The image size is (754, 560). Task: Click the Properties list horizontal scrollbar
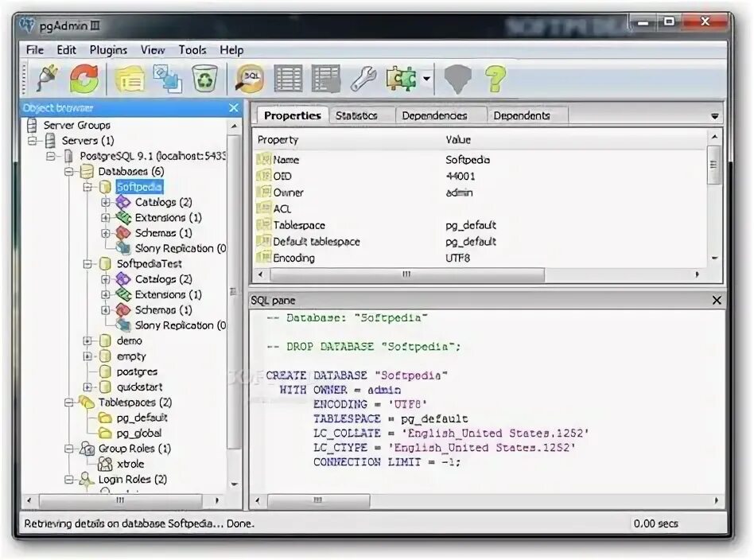pos(406,274)
